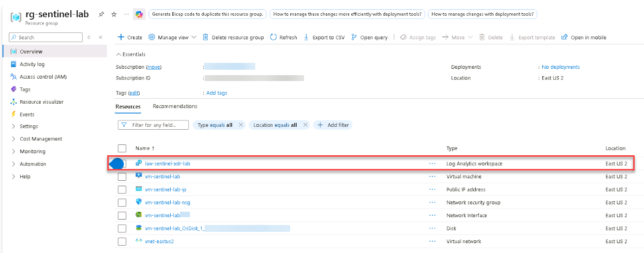This screenshot has width=644, height=253.
Task: Click Generate Bicep code suggestion button
Action: point(208,14)
